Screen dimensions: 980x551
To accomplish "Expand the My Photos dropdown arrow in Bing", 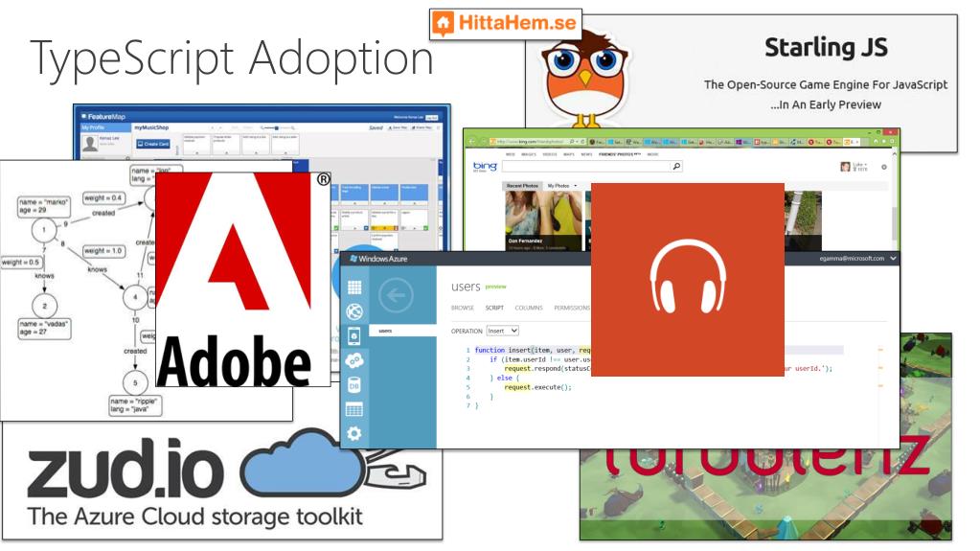I will pos(575,186).
